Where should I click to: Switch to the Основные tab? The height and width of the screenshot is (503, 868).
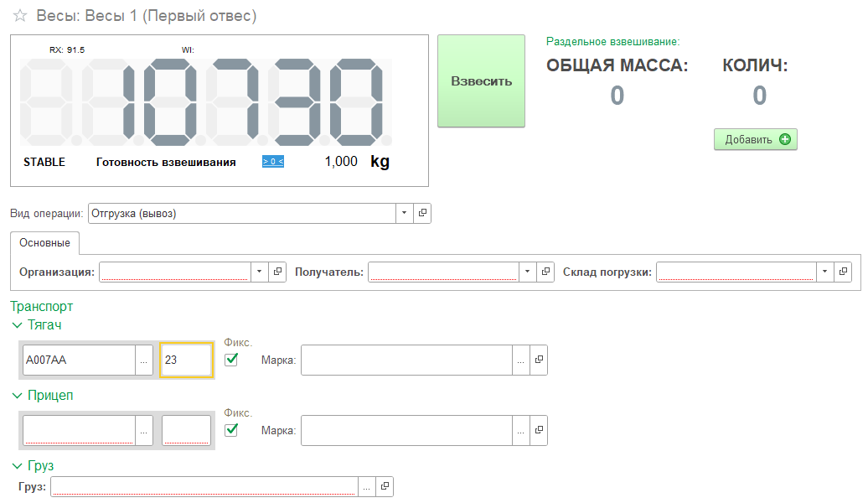coord(44,243)
